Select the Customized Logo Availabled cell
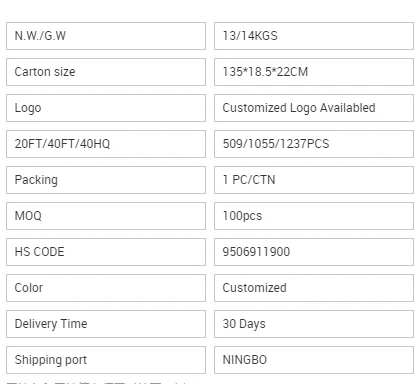The height and width of the screenshot is (384, 416). click(314, 108)
